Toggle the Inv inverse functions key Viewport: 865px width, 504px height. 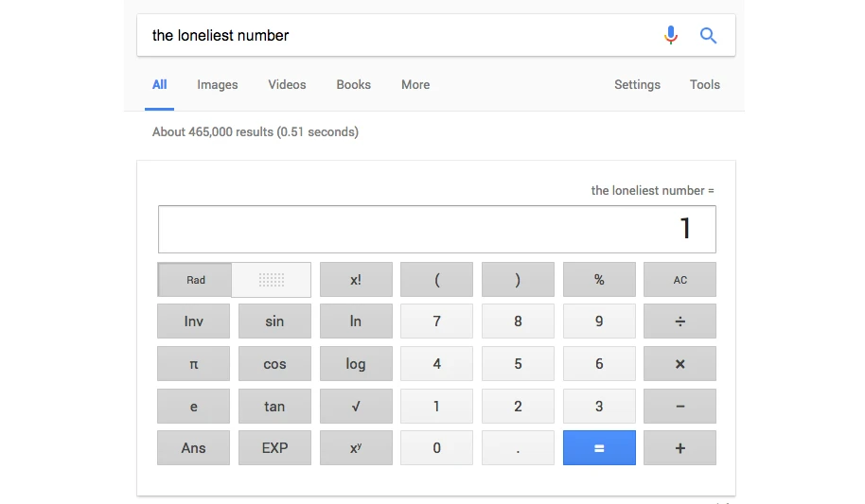pos(194,322)
